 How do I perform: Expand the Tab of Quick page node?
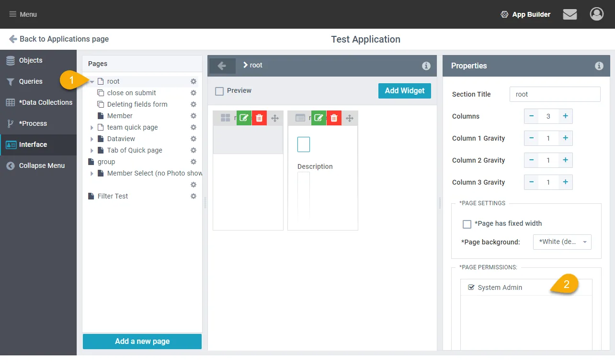pos(92,151)
